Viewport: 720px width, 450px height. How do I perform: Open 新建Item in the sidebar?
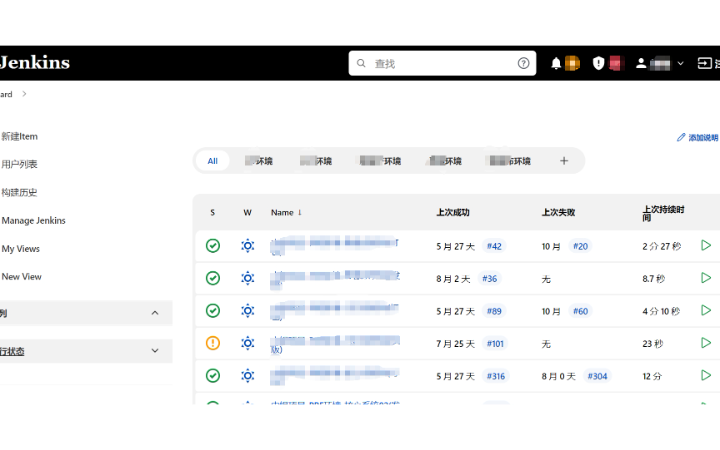[19, 136]
